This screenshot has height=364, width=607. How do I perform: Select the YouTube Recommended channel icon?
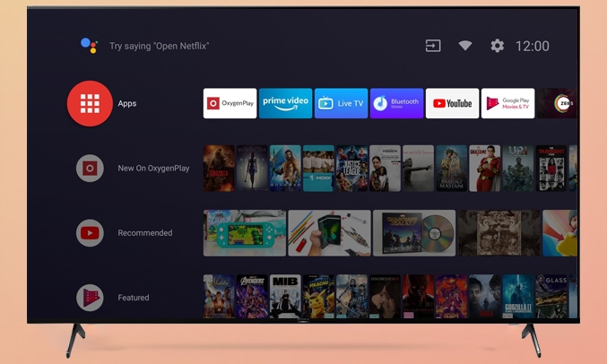tap(90, 233)
